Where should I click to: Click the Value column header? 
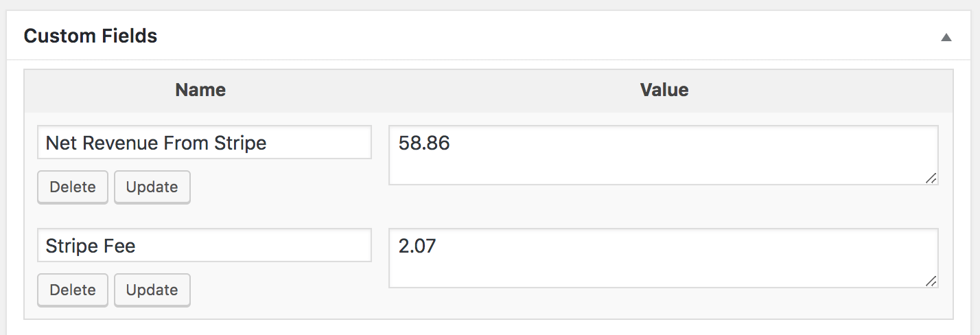(x=664, y=90)
